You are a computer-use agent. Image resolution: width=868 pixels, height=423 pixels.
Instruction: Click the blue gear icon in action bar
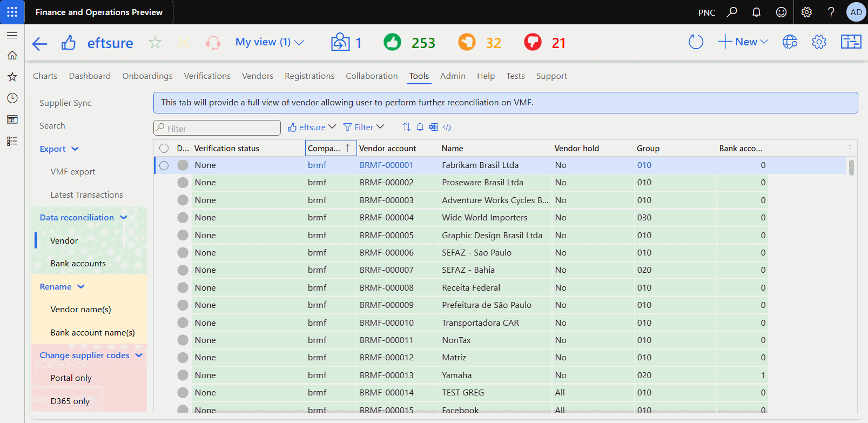[x=819, y=42]
